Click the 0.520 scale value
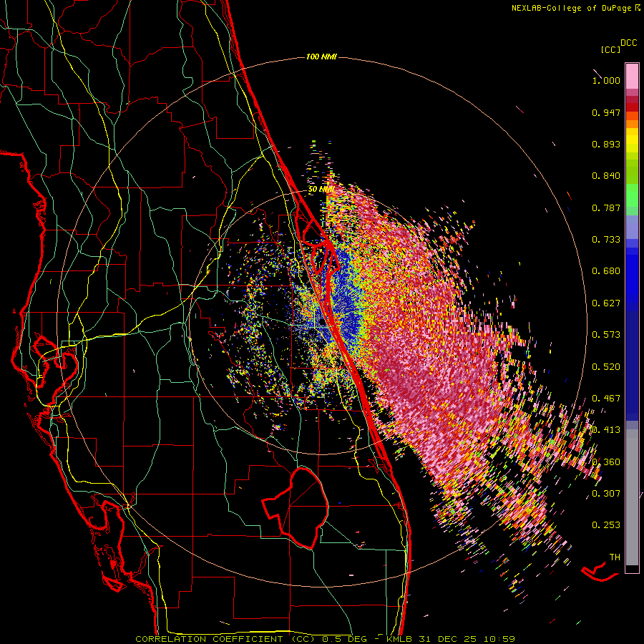The height and width of the screenshot is (644, 644). [x=606, y=366]
